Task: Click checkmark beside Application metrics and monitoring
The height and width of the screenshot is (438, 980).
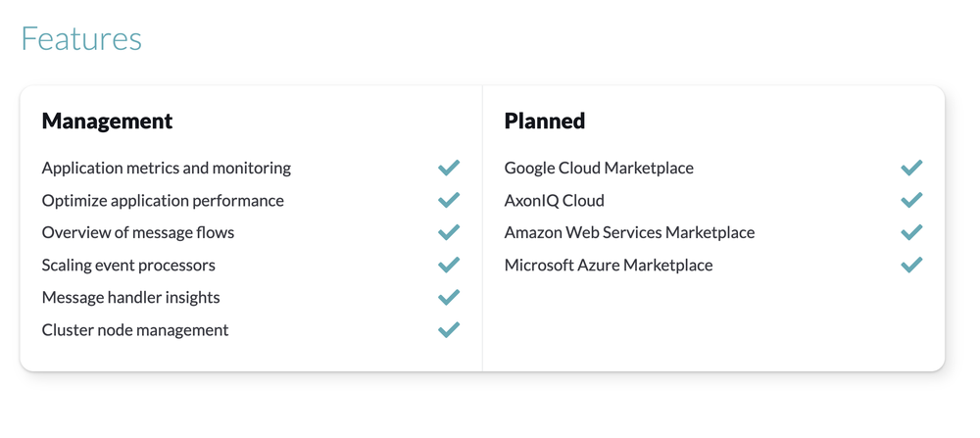Action: (x=449, y=168)
